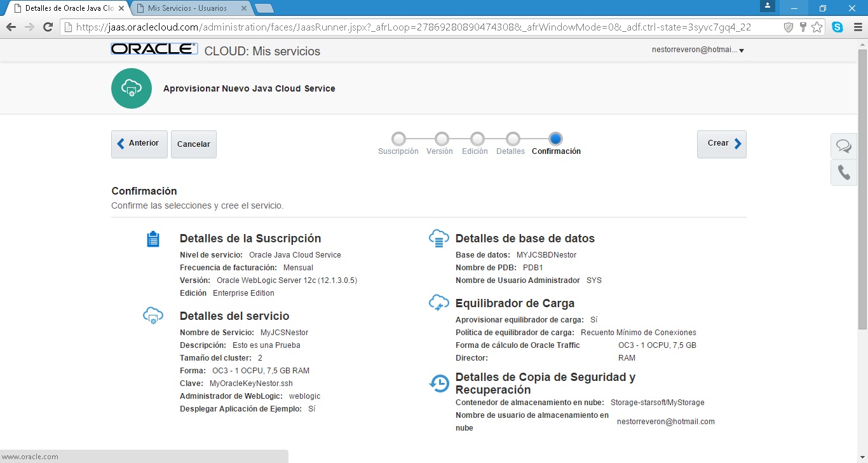Reload the page with the refresh icon

point(48,27)
